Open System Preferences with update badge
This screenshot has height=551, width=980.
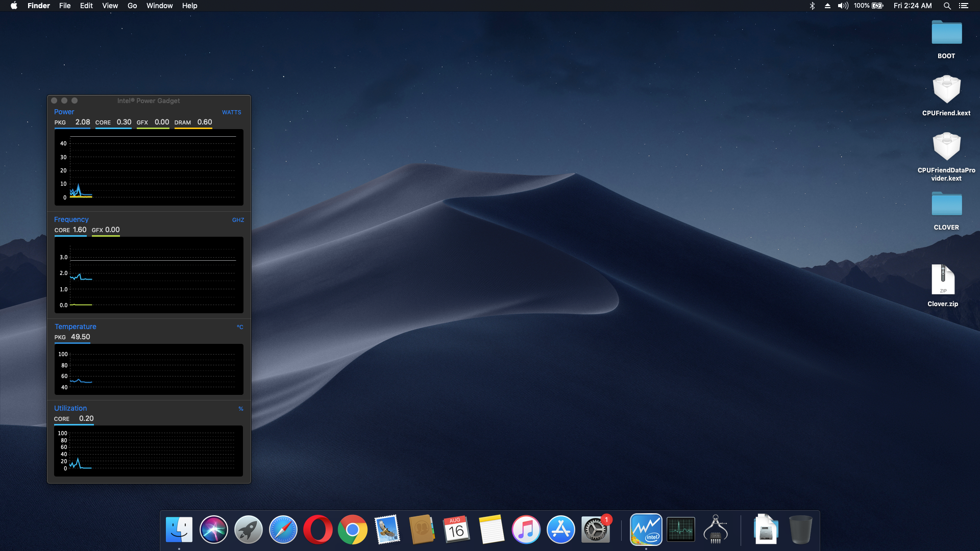pyautogui.click(x=595, y=530)
